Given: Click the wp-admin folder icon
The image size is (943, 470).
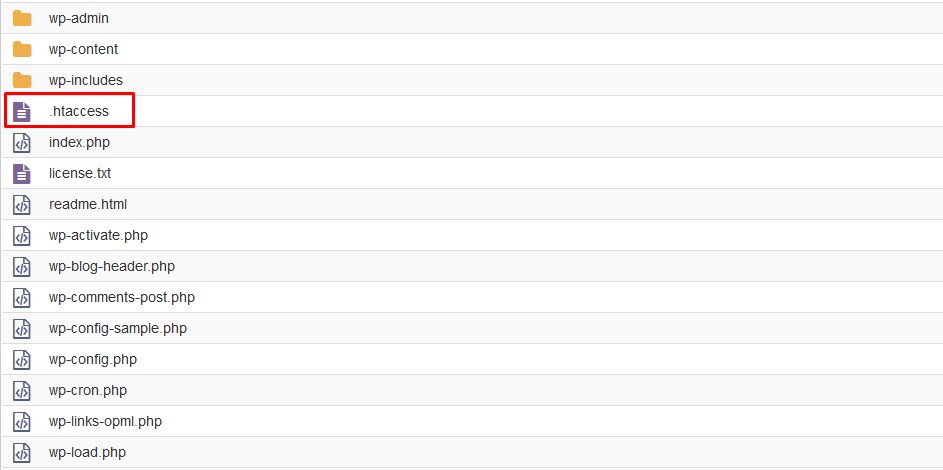Looking at the screenshot, I should tap(22, 19).
